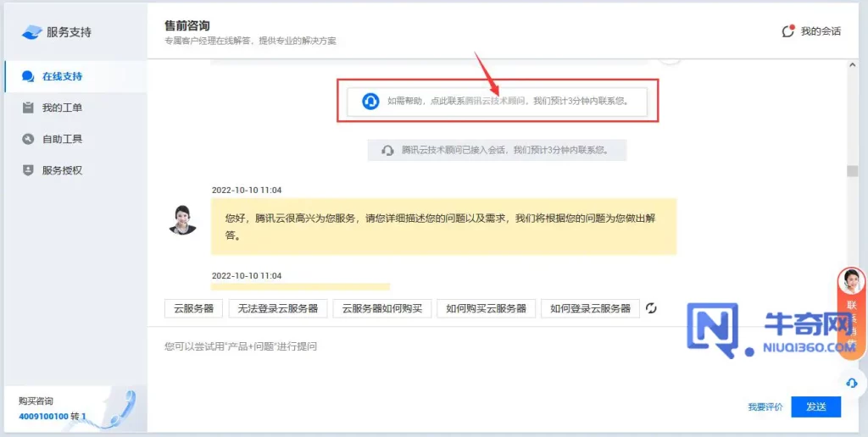Screen dimensions: 868x437
Task: Click the 我的会话 chat icon with red dot
Action: [788, 31]
